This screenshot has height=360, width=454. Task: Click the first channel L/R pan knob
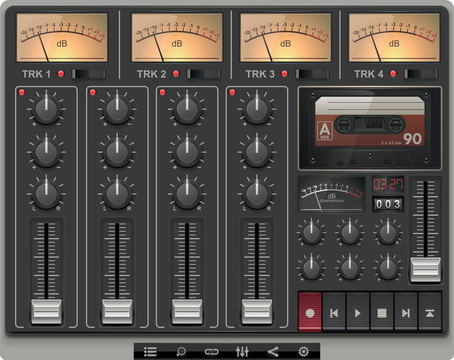coord(46,194)
